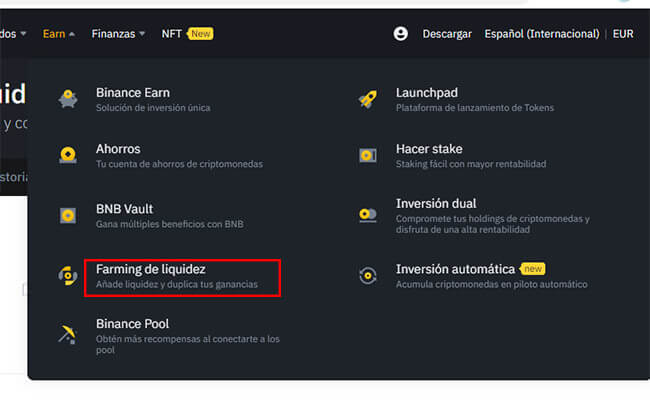This screenshot has width=650, height=403.
Task: Click 'Añade liquidez y duplica tus ganancias' text
Action: (177, 284)
